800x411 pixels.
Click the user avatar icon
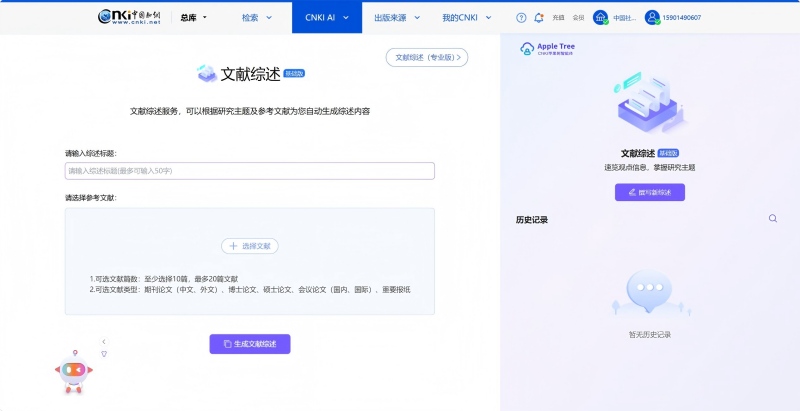point(652,18)
